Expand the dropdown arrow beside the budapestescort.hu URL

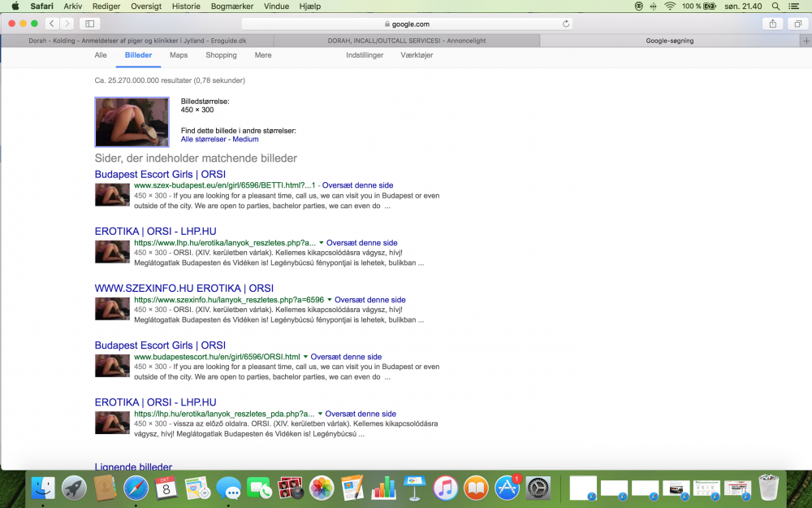click(305, 357)
